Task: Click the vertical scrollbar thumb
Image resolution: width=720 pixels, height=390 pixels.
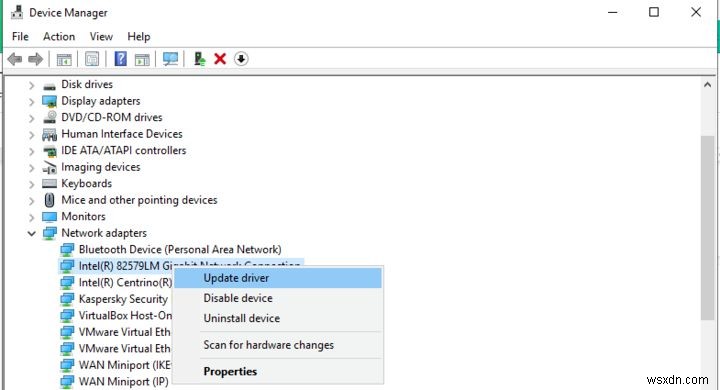Action: pos(707,227)
